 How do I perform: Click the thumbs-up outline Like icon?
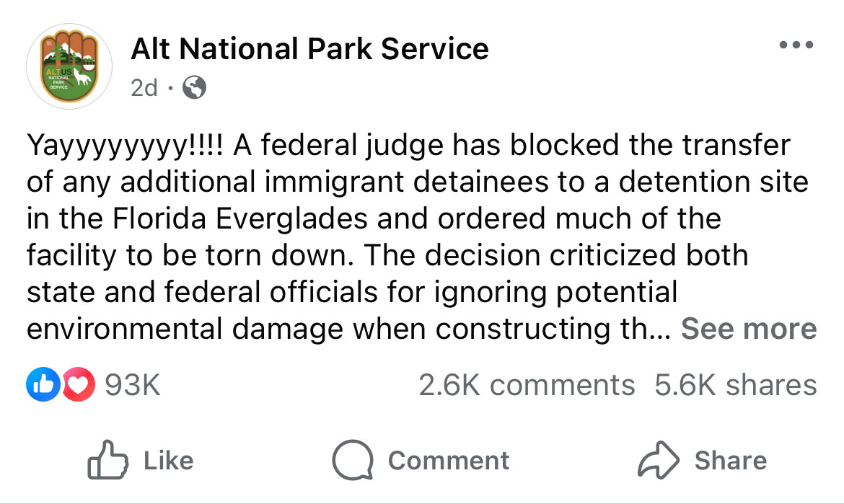(107, 460)
